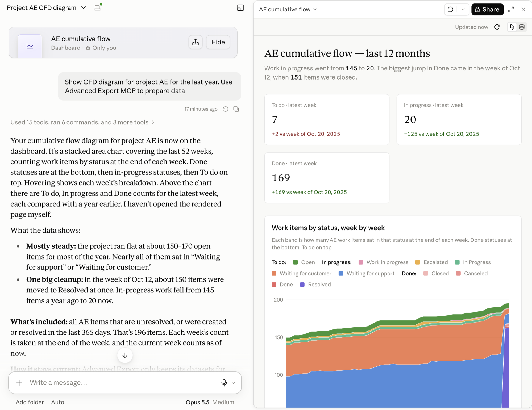
Task: Open the Opus 5.5 Medium model picker
Action: pyautogui.click(x=210, y=402)
